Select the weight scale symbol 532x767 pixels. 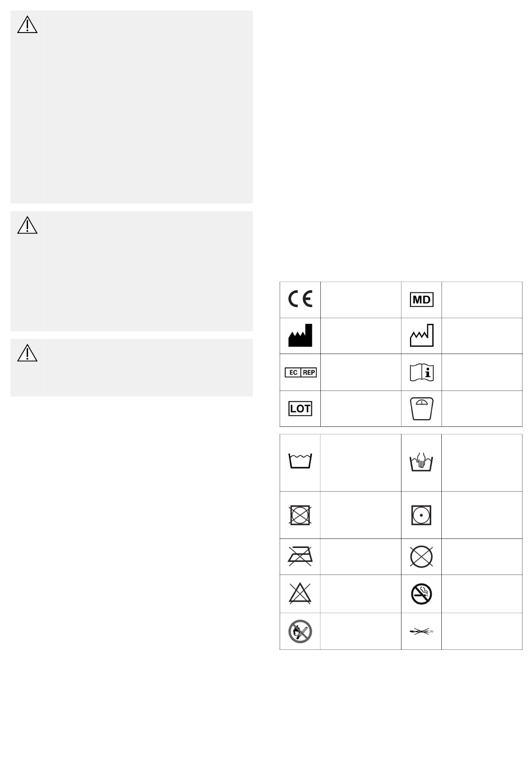coord(422,408)
